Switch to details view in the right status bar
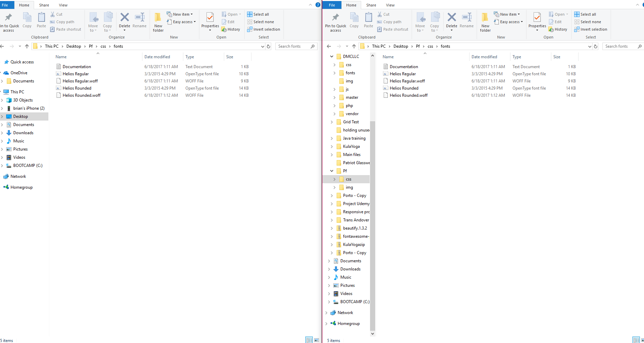 [x=636, y=340]
